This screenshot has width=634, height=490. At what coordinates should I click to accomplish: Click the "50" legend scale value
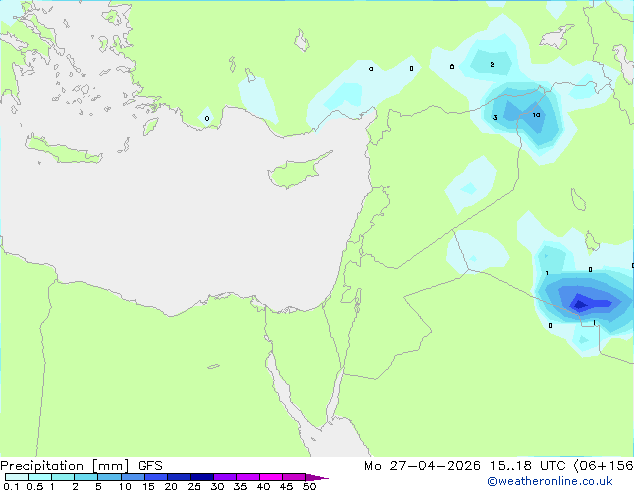click(309, 486)
